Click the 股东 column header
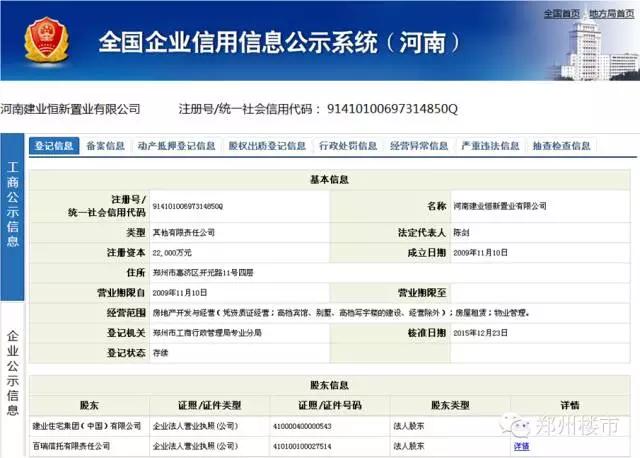640x458 pixels. pyautogui.click(x=89, y=405)
